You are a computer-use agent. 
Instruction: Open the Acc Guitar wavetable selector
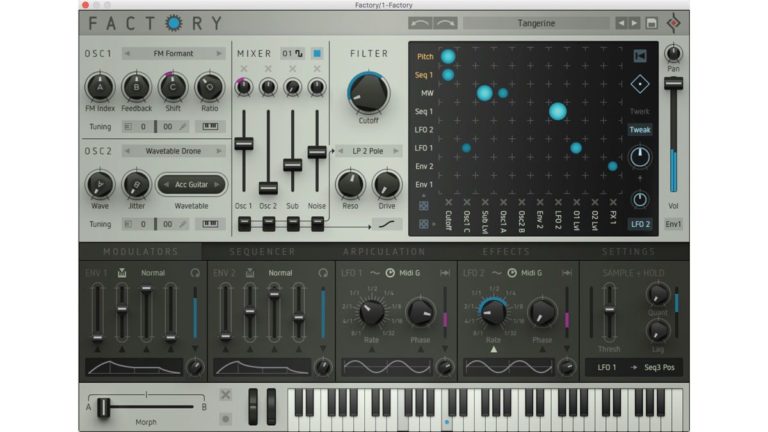pyautogui.click(x=191, y=184)
